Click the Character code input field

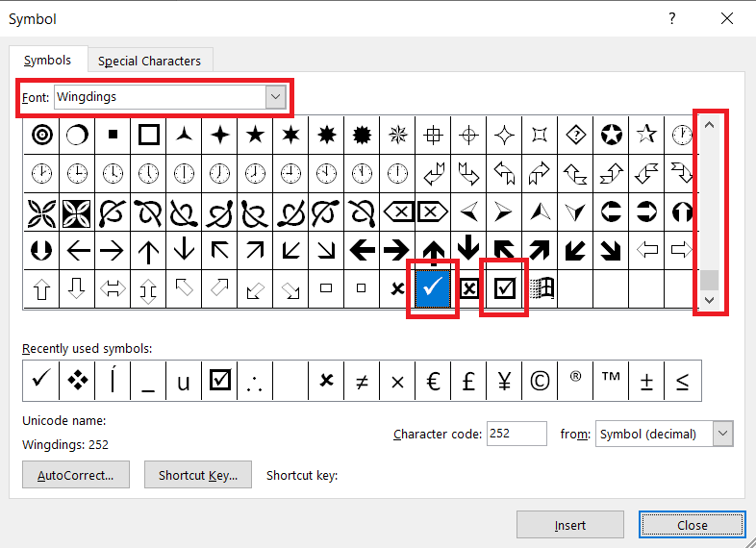click(x=517, y=434)
